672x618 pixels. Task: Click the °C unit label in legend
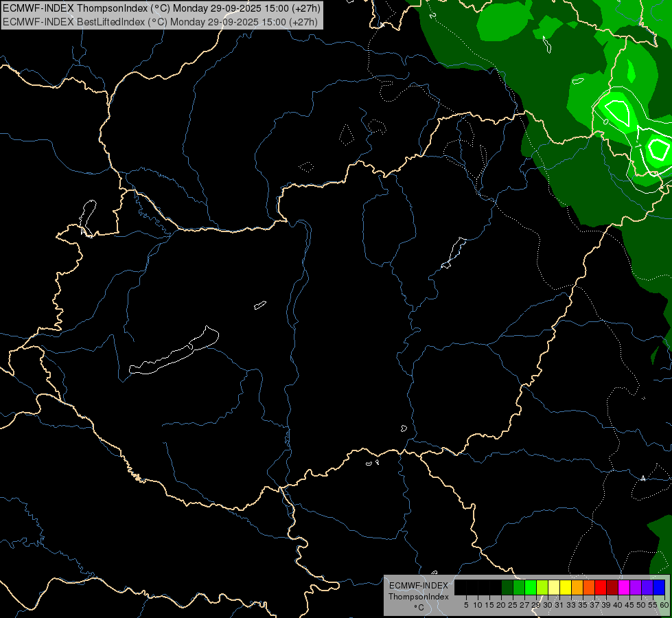[x=418, y=608]
